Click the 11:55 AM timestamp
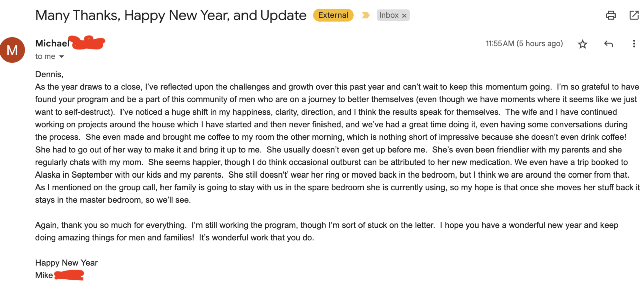Screen dimensions: 644x283 524,44
